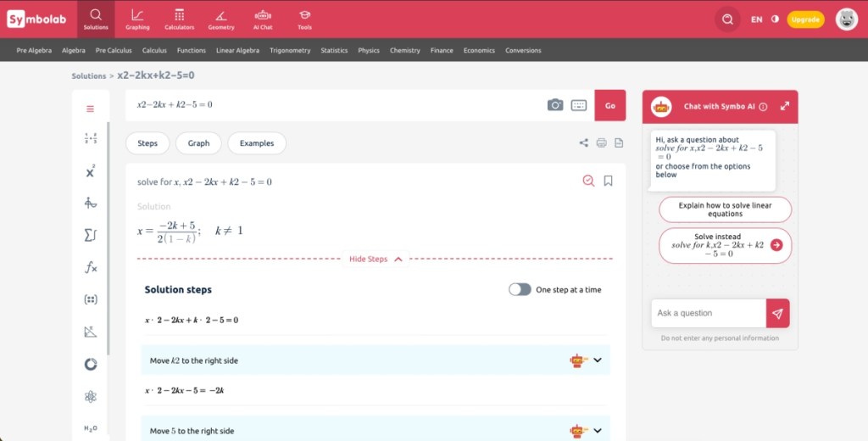Open the Calculus menu
This screenshot has width=868, height=441.
click(154, 50)
